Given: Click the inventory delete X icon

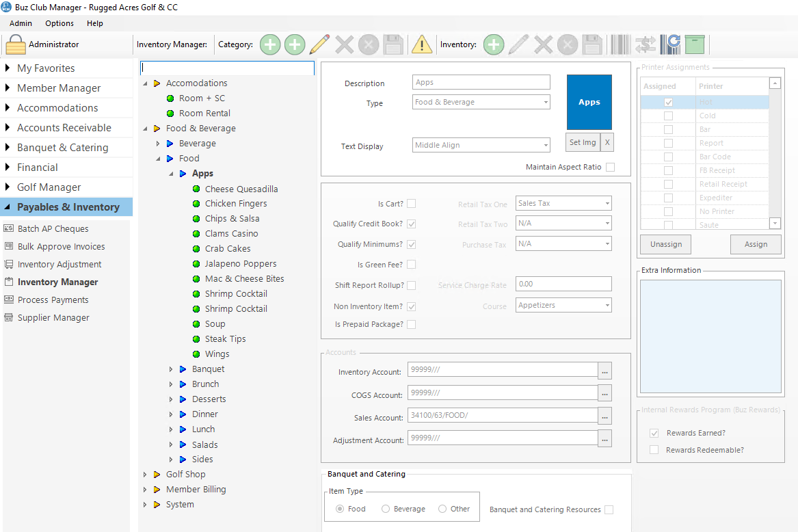Looking at the screenshot, I should tap(543, 44).
